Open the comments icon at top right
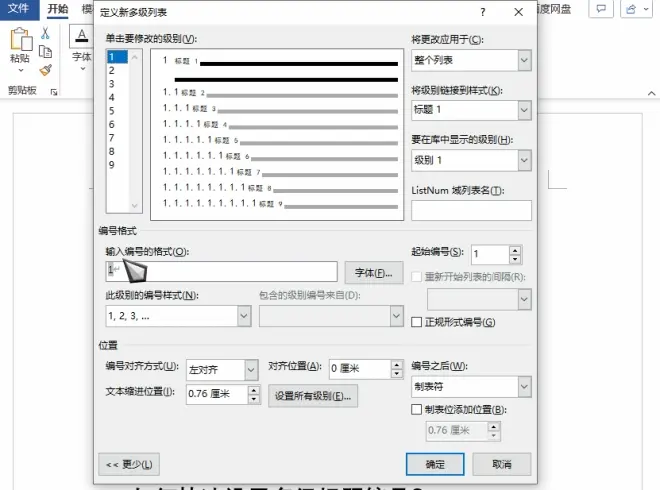This screenshot has width=660, height=490. point(601,9)
